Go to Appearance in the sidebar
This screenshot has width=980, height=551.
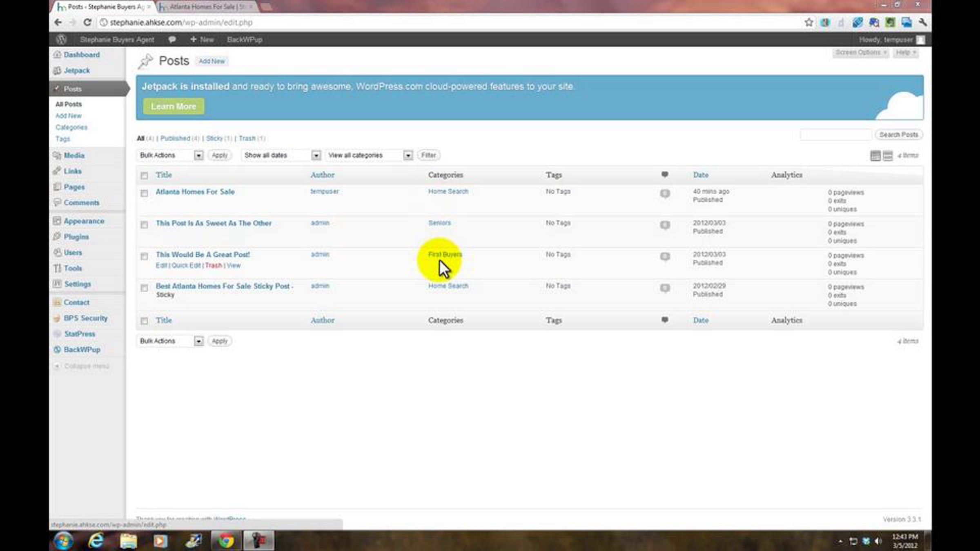84,221
